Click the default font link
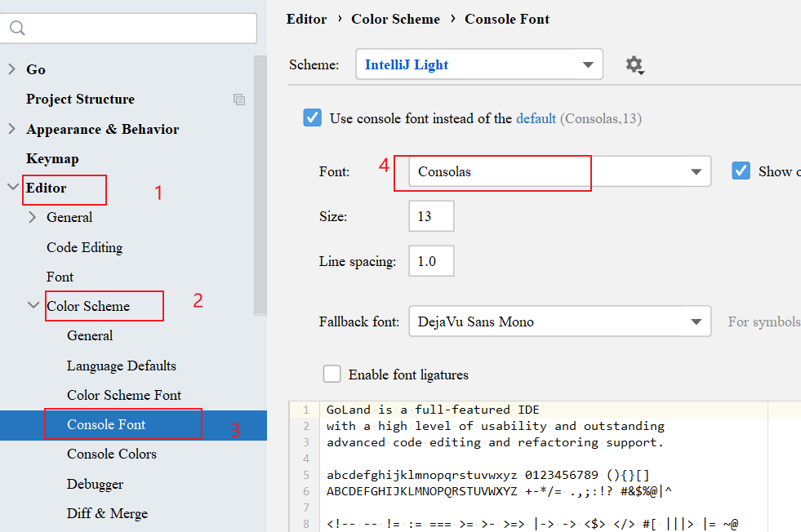Screen dimensions: 801x532 (536, 118)
